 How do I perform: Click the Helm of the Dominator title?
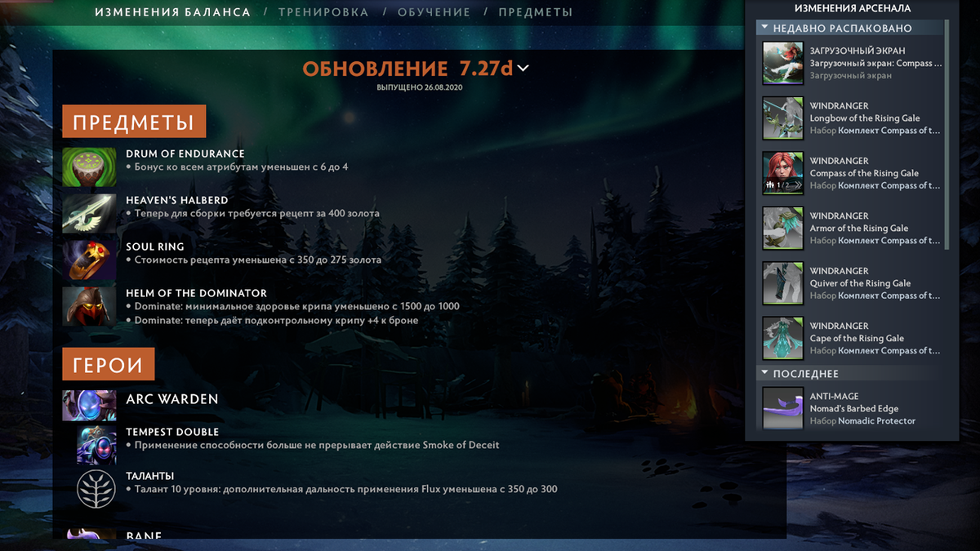tap(197, 293)
